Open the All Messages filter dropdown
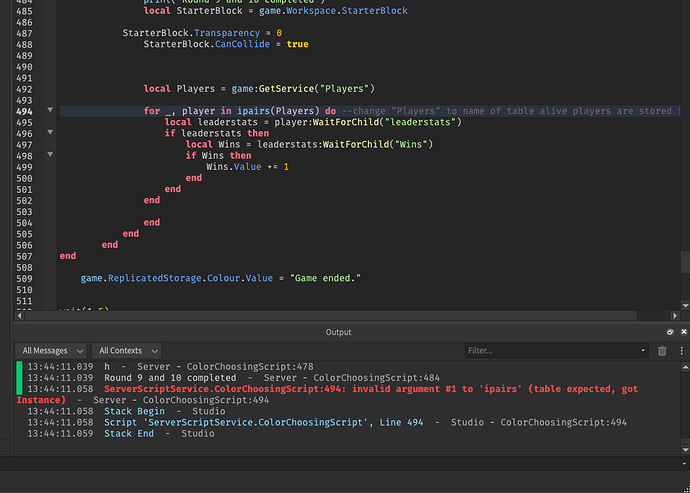Screen dimensions: 690x493 (51, 351)
